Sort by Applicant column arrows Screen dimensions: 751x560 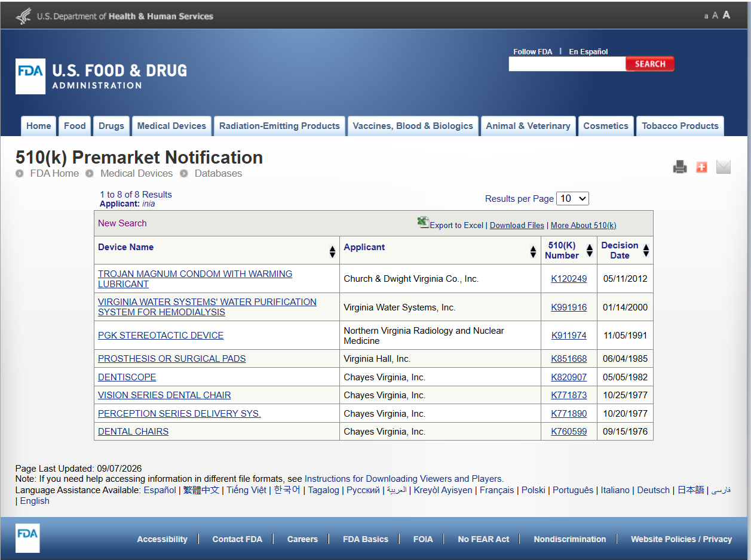pos(533,252)
